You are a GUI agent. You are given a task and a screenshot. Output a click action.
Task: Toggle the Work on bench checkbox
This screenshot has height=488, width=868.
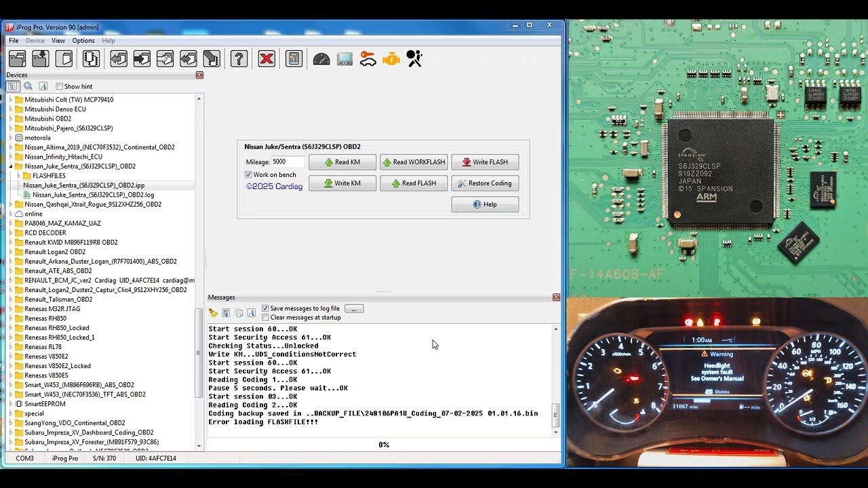248,175
